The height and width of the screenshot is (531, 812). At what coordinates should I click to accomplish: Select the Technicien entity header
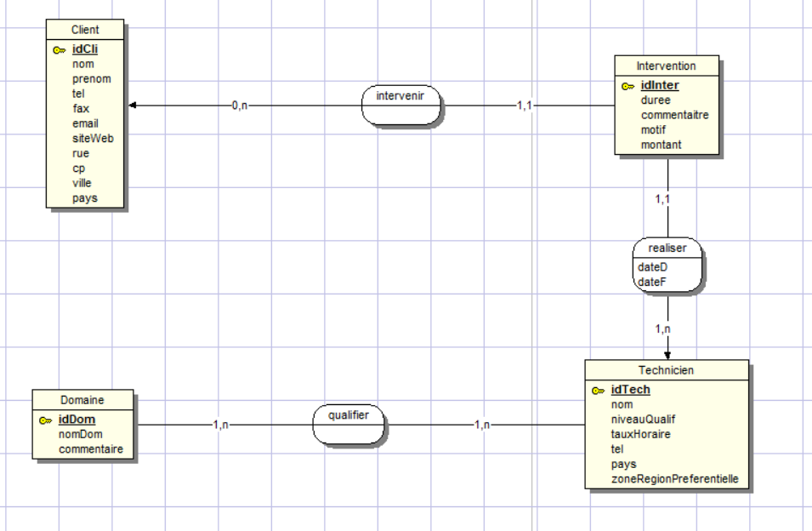[667, 370]
